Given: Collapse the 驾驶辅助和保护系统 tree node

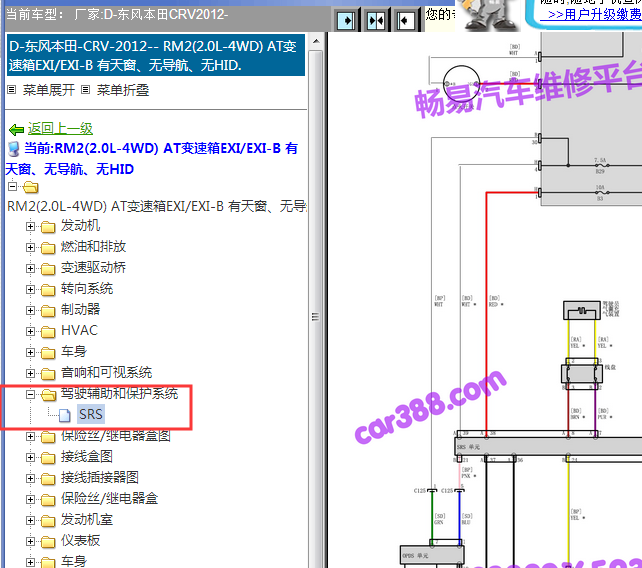Looking at the screenshot, I should pyautogui.click(x=30, y=394).
